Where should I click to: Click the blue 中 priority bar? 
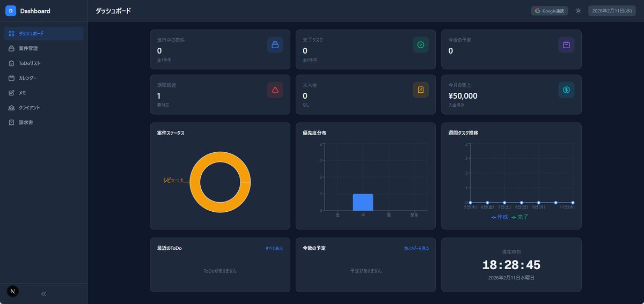pyautogui.click(x=363, y=202)
